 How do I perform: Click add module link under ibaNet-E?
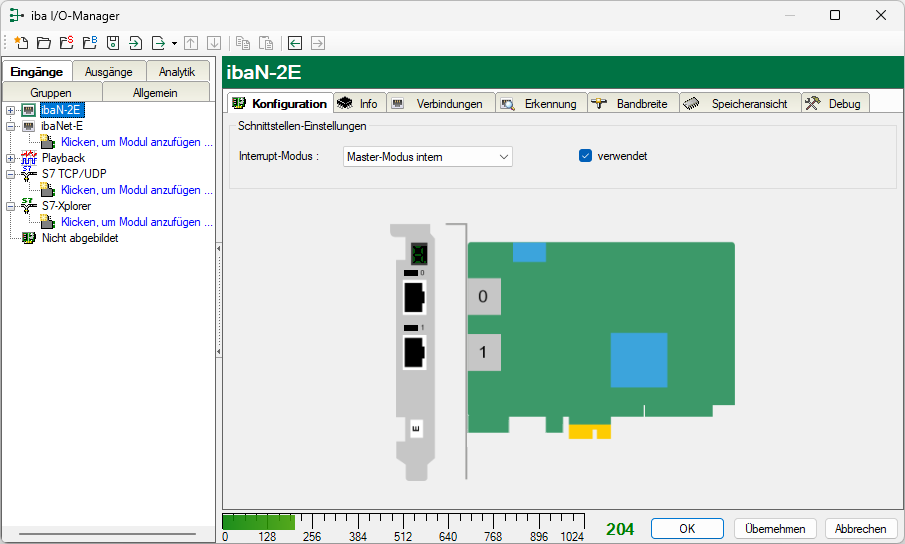[136, 142]
